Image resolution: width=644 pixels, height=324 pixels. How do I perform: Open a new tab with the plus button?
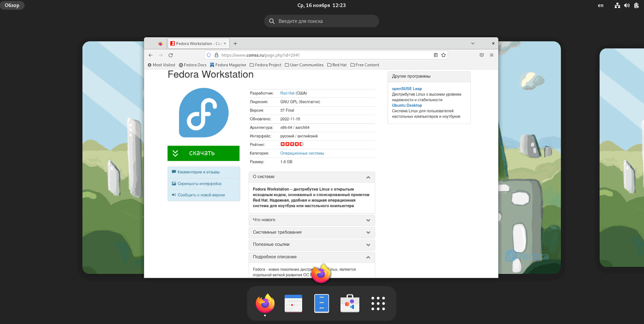[235, 43]
